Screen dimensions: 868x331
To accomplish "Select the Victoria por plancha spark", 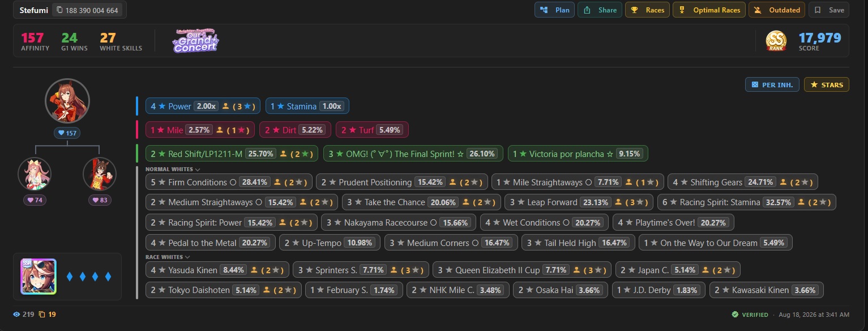I will 578,154.
